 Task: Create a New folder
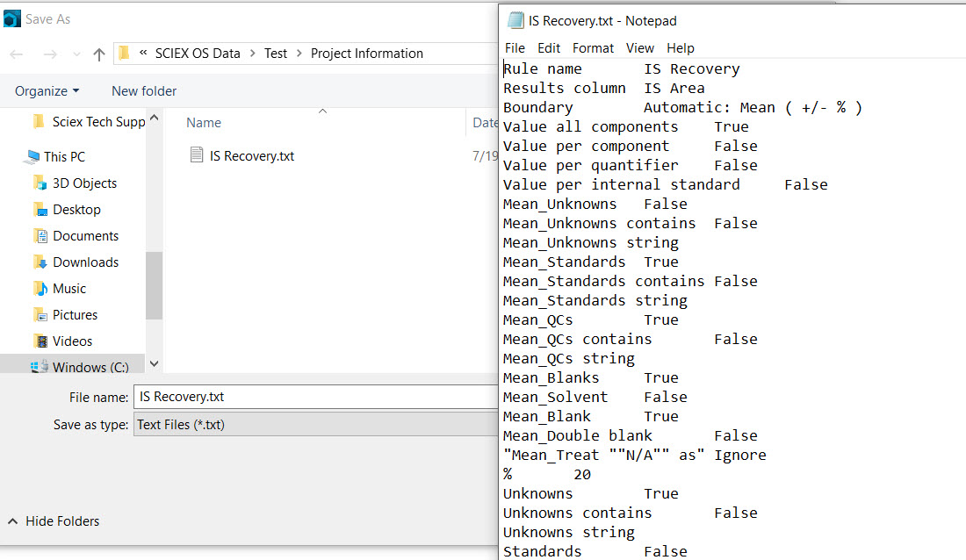[144, 91]
